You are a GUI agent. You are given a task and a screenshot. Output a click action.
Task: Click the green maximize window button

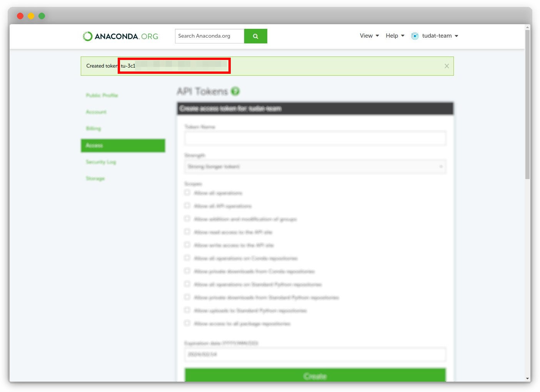(42, 16)
